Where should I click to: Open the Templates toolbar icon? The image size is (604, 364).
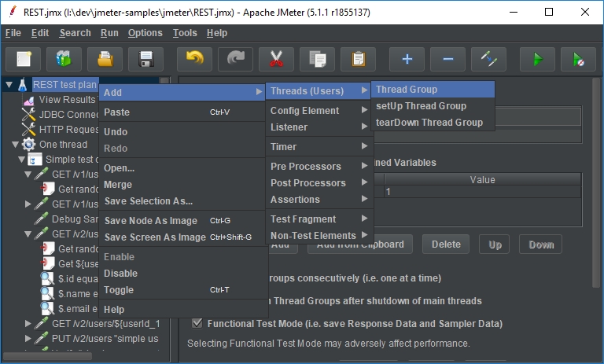(x=64, y=59)
